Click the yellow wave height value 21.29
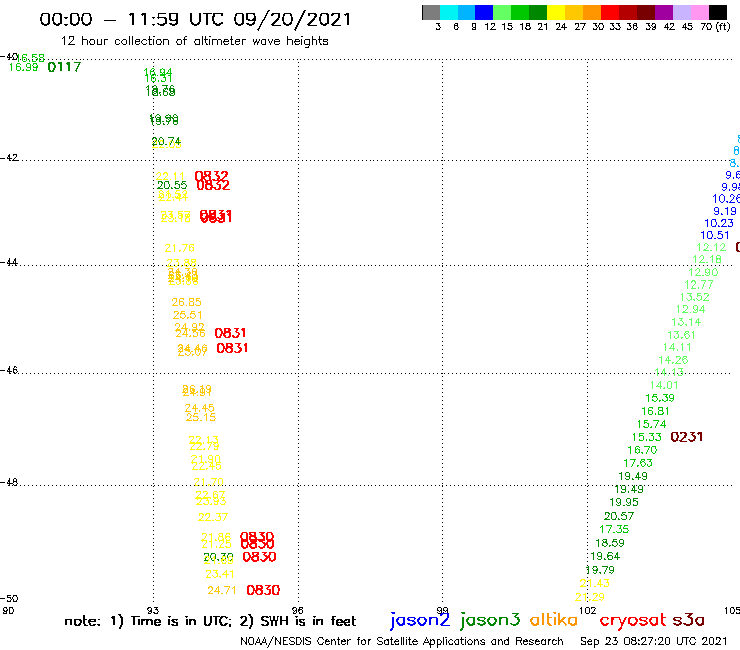The width and height of the screenshot is (740, 650). tap(590, 597)
